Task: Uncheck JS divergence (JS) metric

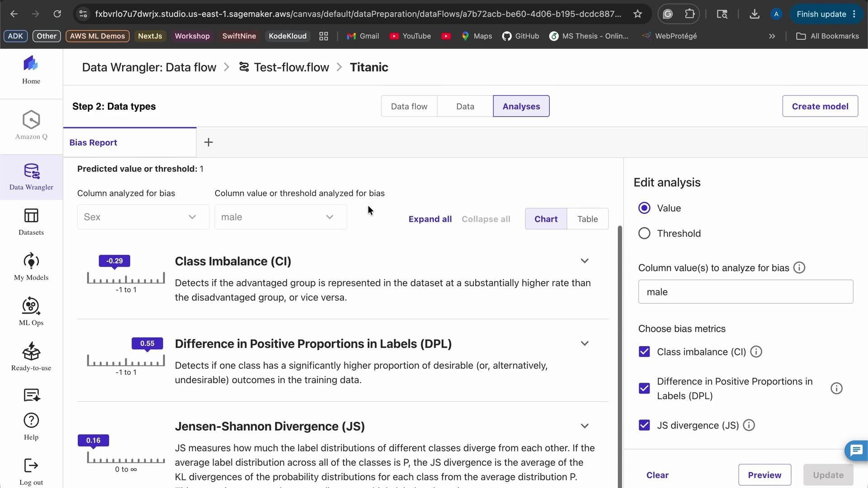Action: point(644,425)
